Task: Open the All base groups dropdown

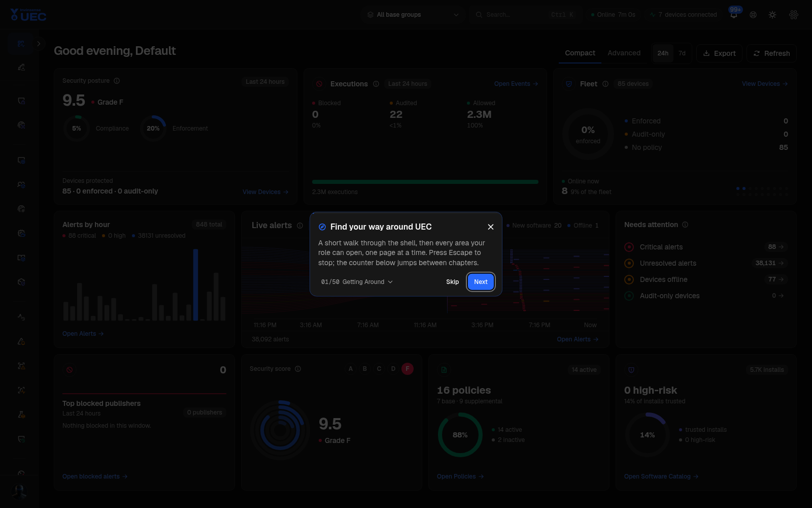Action: 413,15
